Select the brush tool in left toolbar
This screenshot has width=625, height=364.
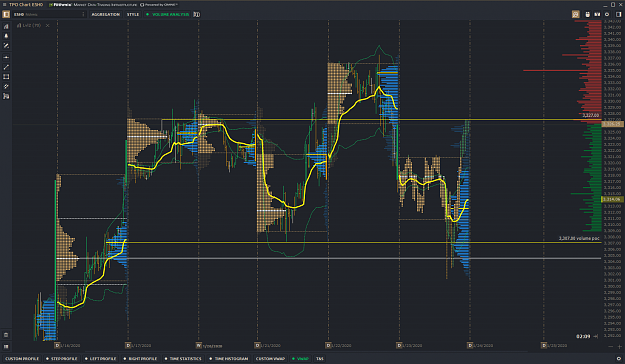6,87
